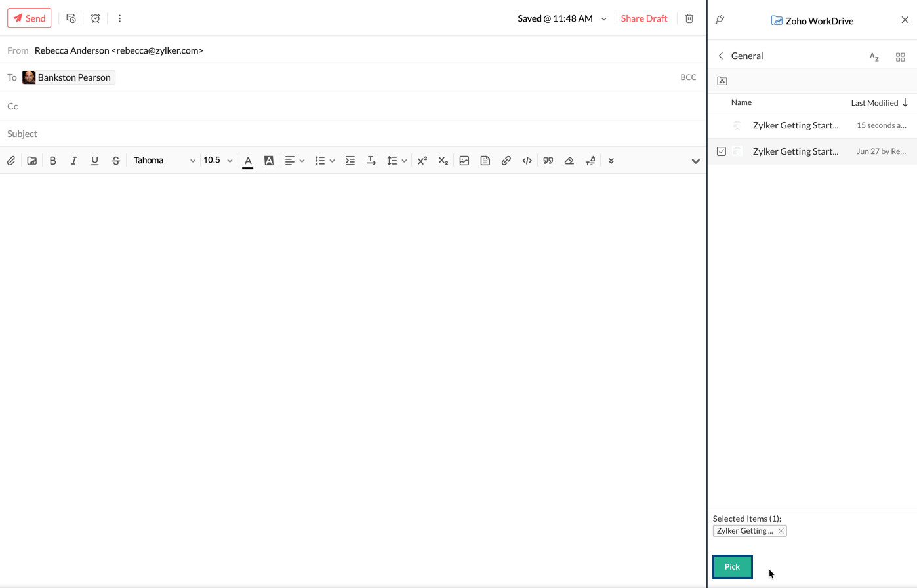Select the Bankston Pearson recipient chip
Viewport: 917px width, 588px height.
69,77
